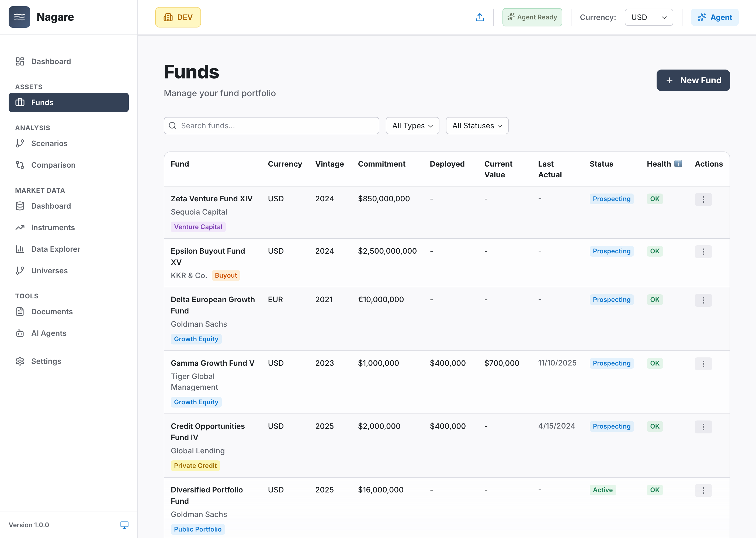Click the New Fund button
756x538 pixels.
click(693, 80)
